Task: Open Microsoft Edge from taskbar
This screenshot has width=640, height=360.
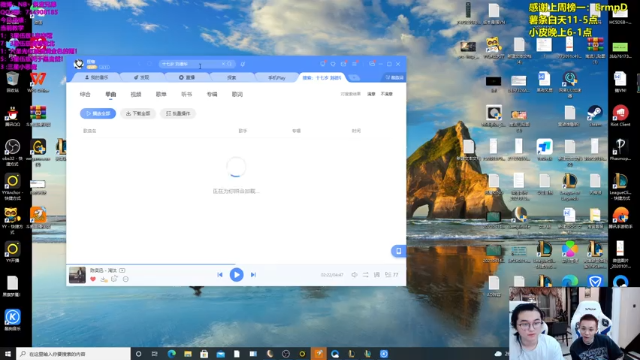Action: 171,354
